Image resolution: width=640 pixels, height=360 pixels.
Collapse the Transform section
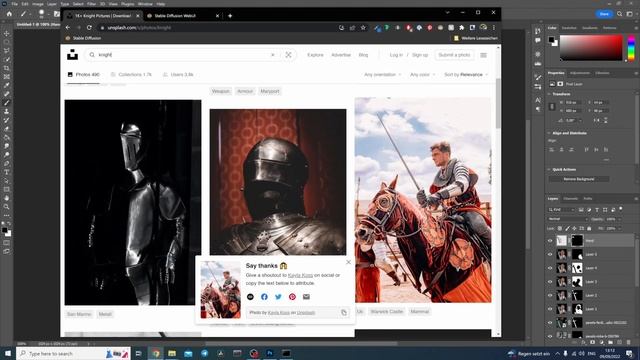point(549,94)
